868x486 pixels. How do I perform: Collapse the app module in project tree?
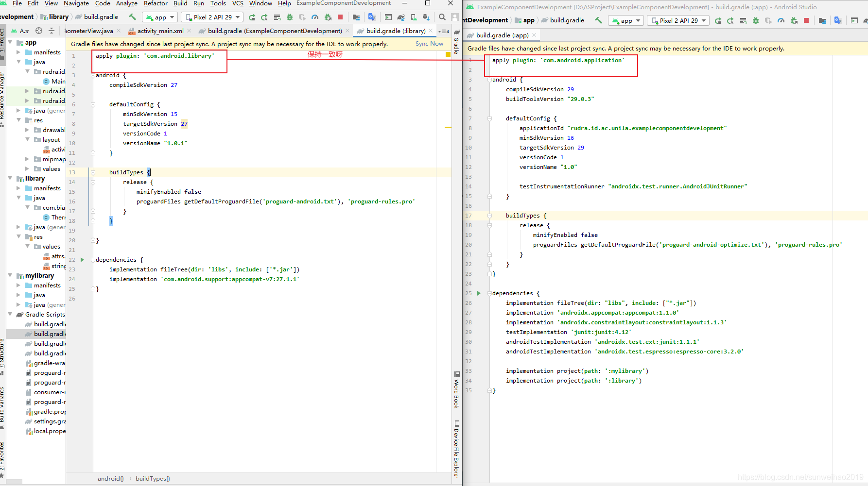coord(10,42)
